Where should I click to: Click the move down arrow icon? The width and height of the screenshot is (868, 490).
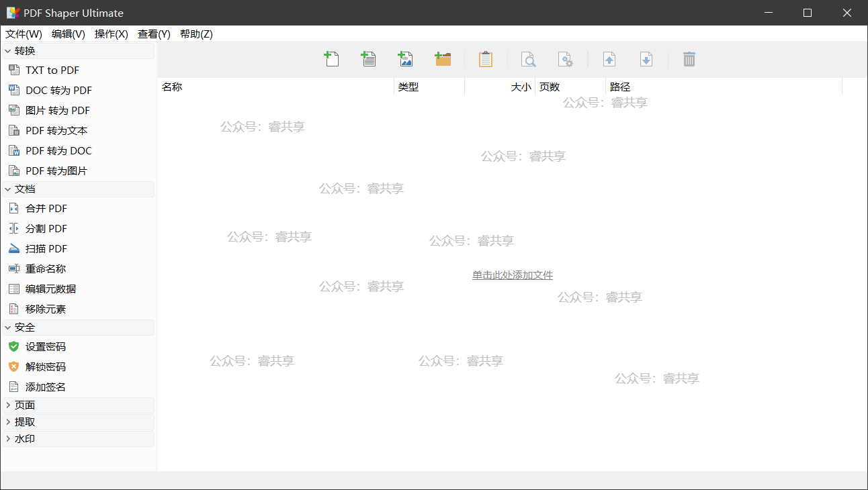(x=646, y=59)
